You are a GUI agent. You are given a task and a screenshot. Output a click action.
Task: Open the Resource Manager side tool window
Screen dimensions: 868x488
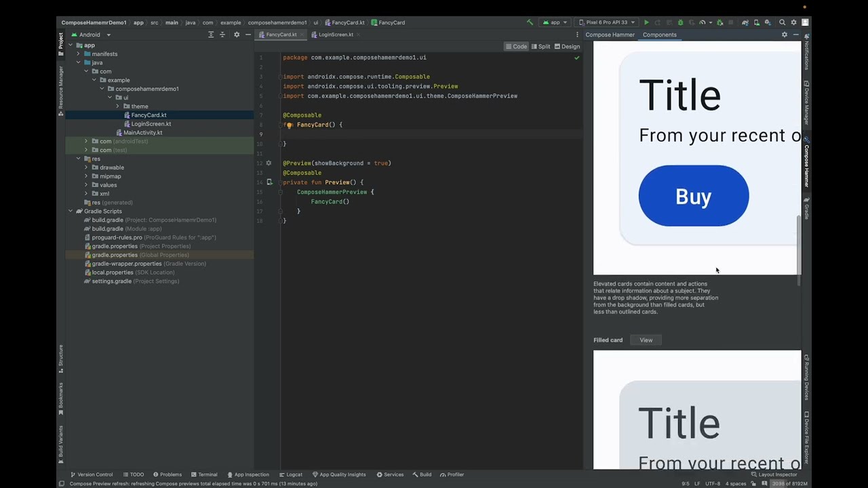coord(60,91)
